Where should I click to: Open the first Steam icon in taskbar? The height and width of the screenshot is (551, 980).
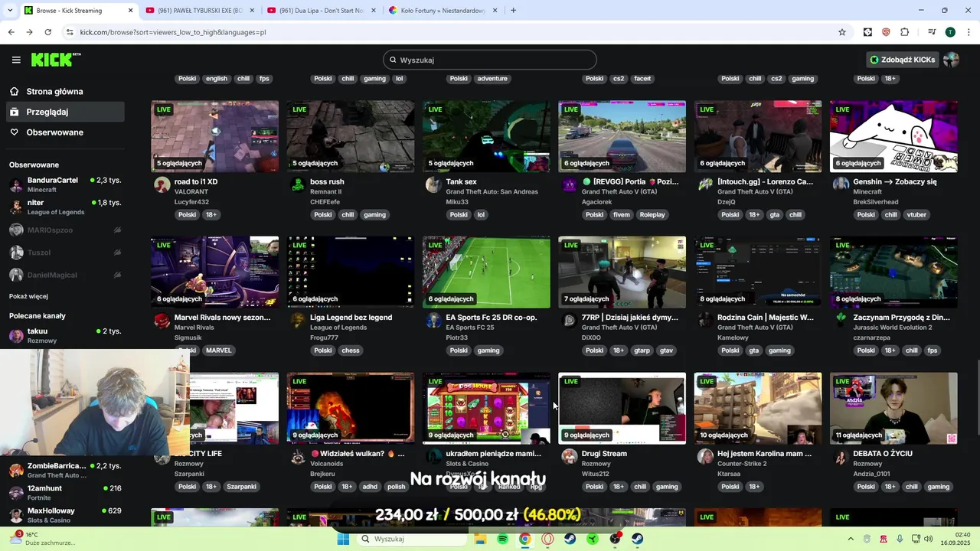[x=570, y=539]
